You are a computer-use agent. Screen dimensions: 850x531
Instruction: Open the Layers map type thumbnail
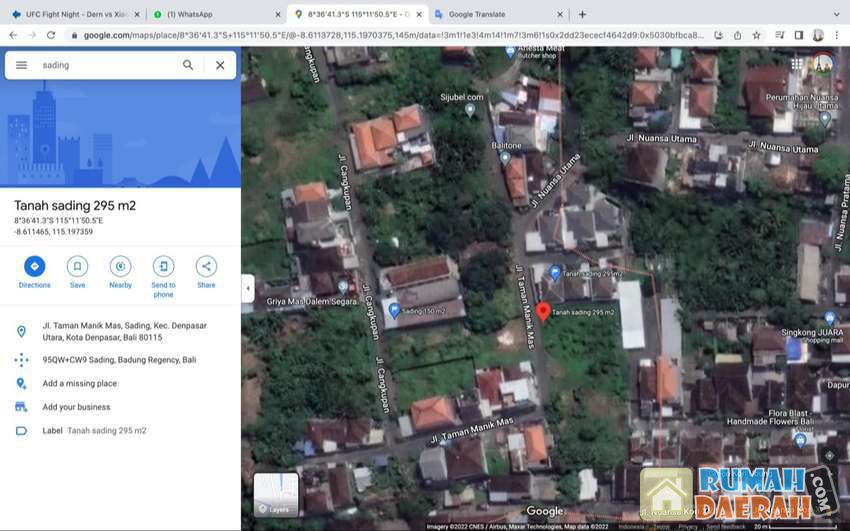(x=276, y=494)
